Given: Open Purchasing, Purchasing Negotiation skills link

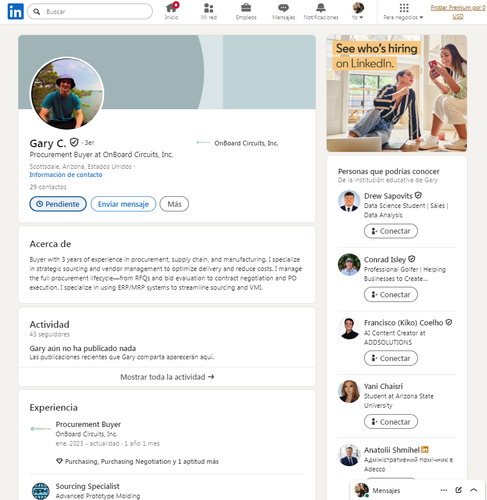Looking at the screenshot, I should click(142, 461).
